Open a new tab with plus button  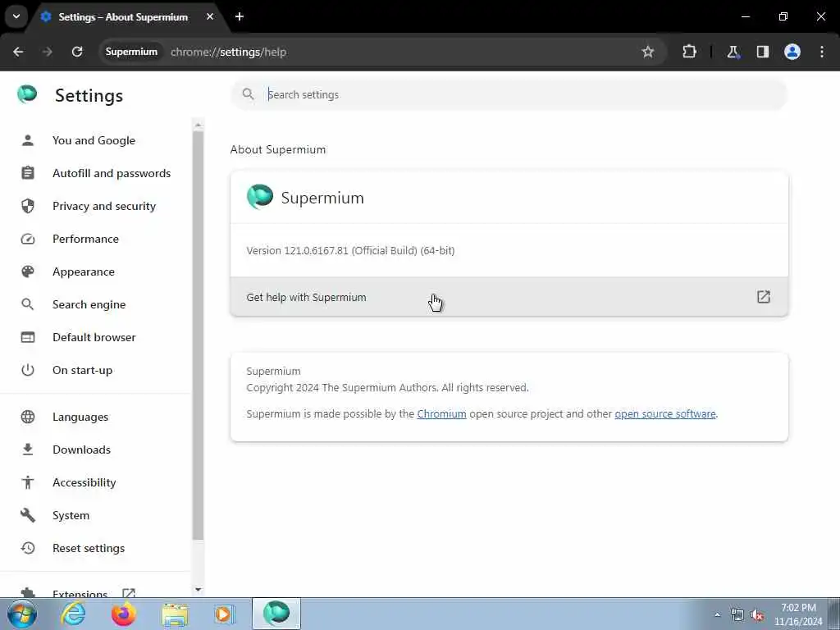click(x=240, y=16)
